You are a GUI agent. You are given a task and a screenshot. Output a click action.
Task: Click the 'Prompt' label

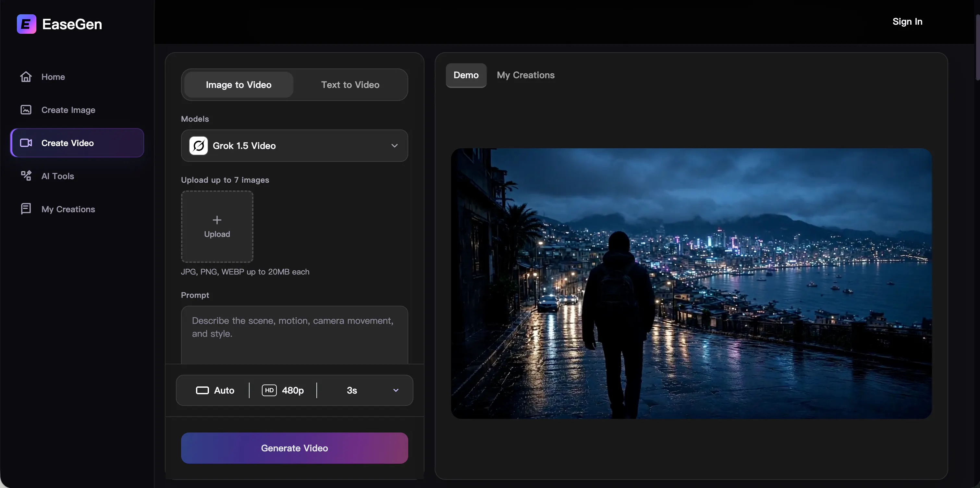click(x=195, y=295)
